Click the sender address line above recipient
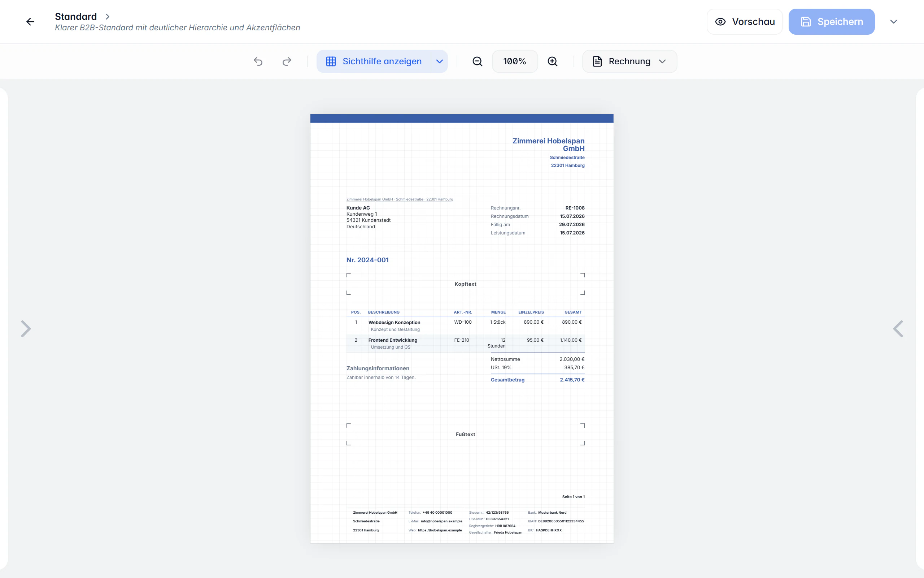The height and width of the screenshot is (578, 924). (x=400, y=199)
